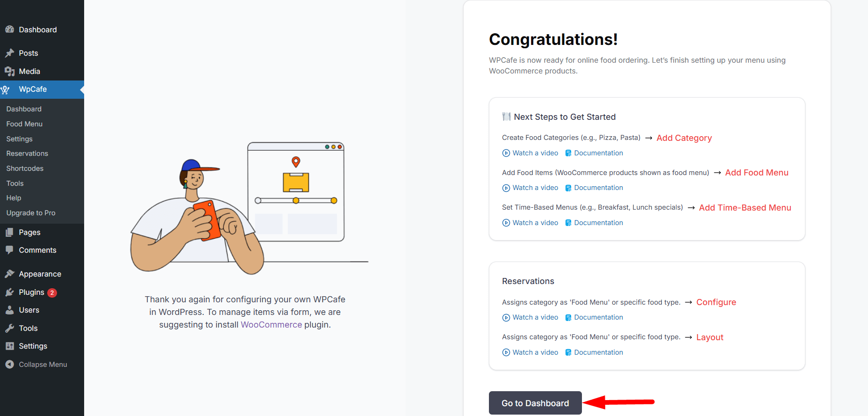Click the Go to Dashboard button
The width and height of the screenshot is (868, 416).
pos(535,403)
